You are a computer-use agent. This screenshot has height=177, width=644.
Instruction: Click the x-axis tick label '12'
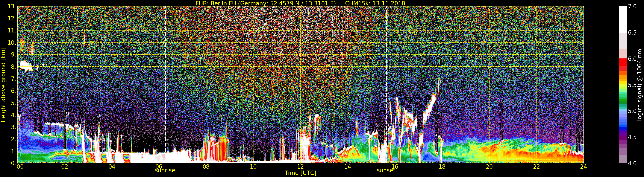tap(300, 167)
